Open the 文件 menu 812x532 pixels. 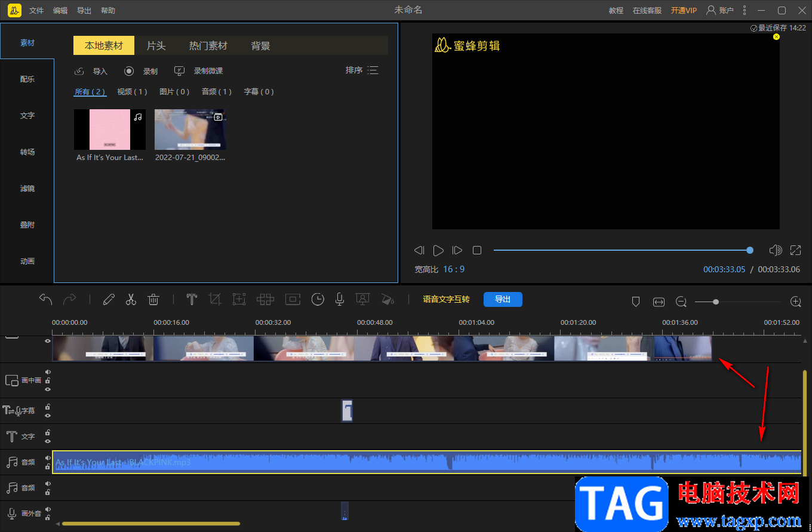click(x=36, y=11)
